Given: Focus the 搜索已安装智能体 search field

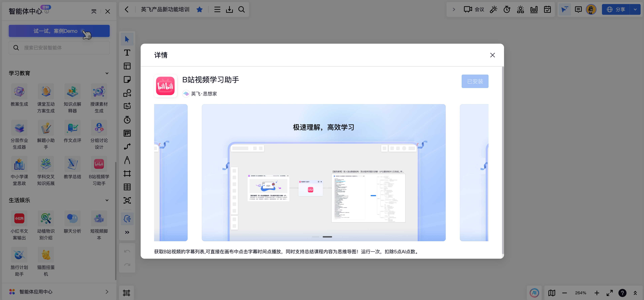Looking at the screenshot, I should point(59,48).
